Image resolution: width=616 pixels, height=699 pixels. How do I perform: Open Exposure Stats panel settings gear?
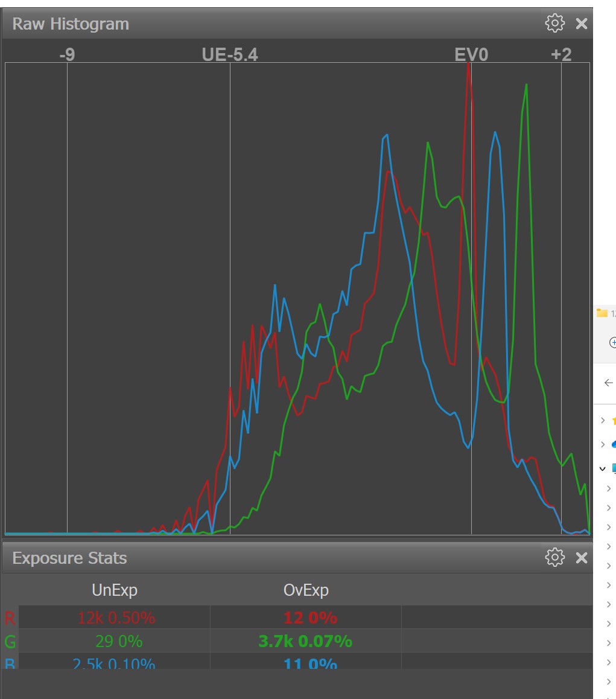tap(554, 557)
